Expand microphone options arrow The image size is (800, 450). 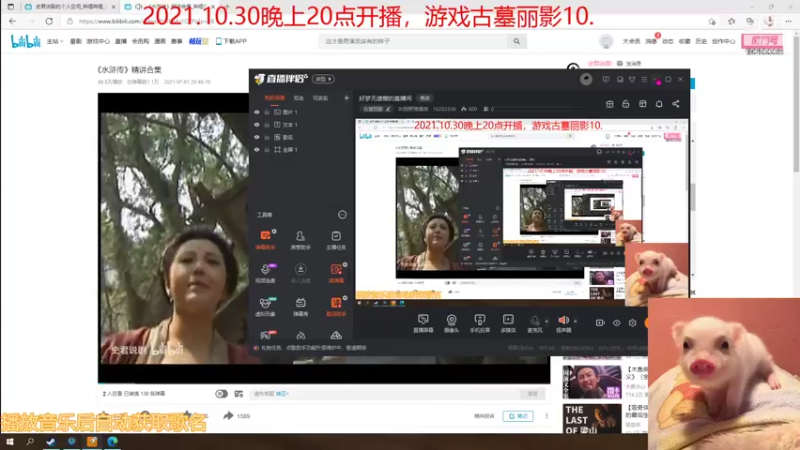546,321
